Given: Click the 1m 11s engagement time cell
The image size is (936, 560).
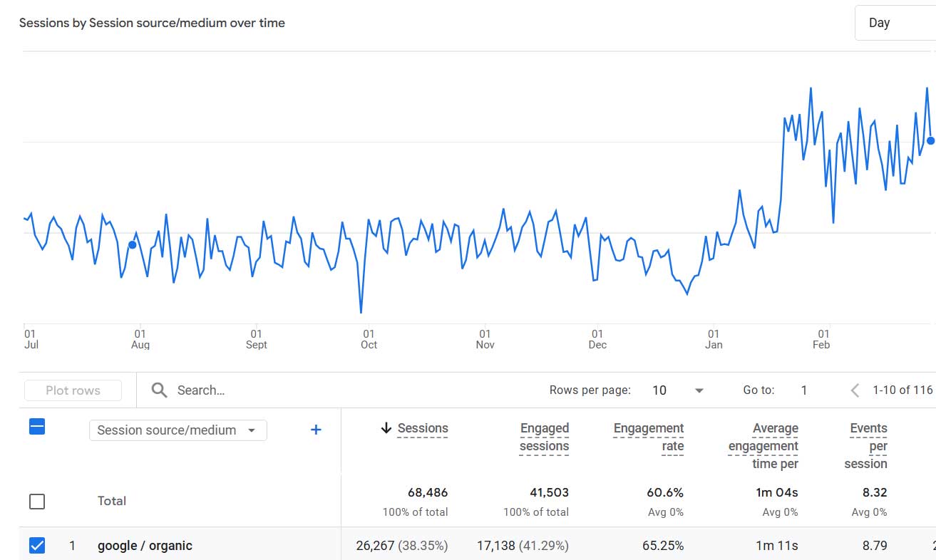Looking at the screenshot, I should 777,546.
